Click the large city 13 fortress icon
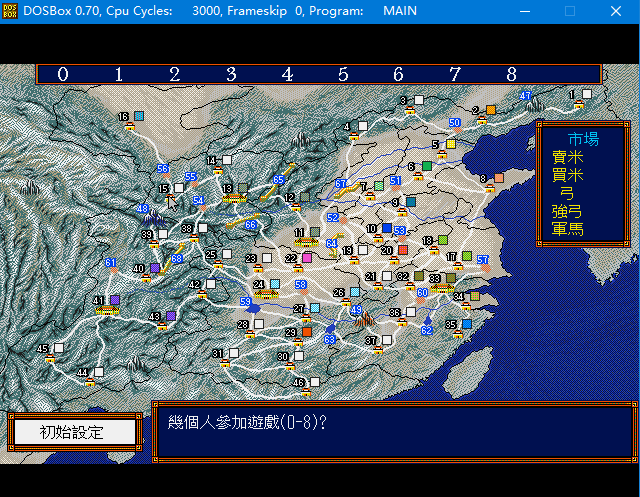The width and height of the screenshot is (640, 497). click(234, 198)
